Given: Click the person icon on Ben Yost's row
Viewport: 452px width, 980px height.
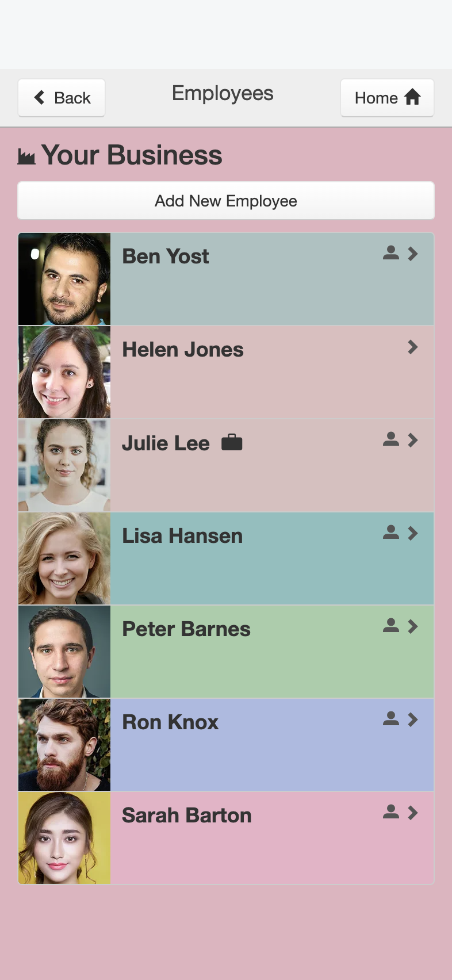Looking at the screenshot, I should 391,253.
